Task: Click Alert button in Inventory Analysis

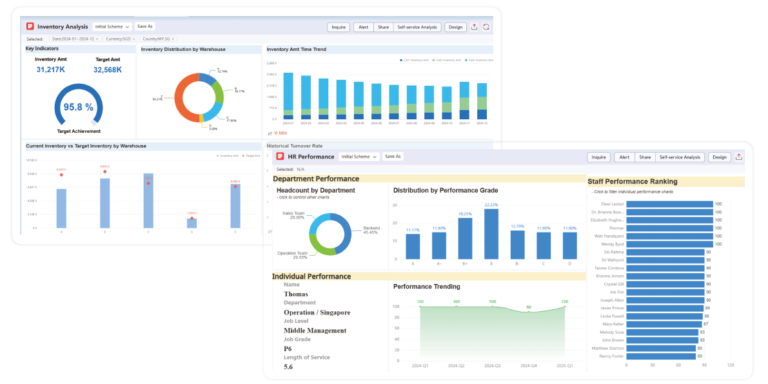Action: (x=363, y=27)
